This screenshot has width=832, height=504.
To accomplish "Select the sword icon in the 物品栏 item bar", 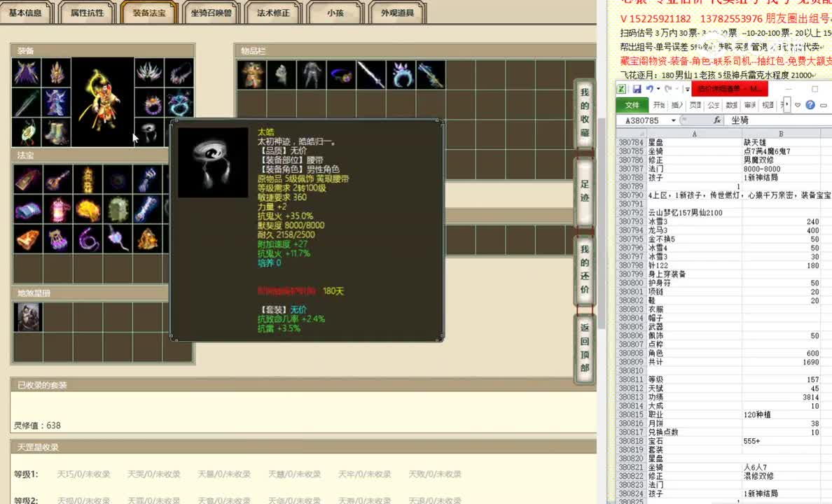I will pyautogui.click(x=370, y=76).
